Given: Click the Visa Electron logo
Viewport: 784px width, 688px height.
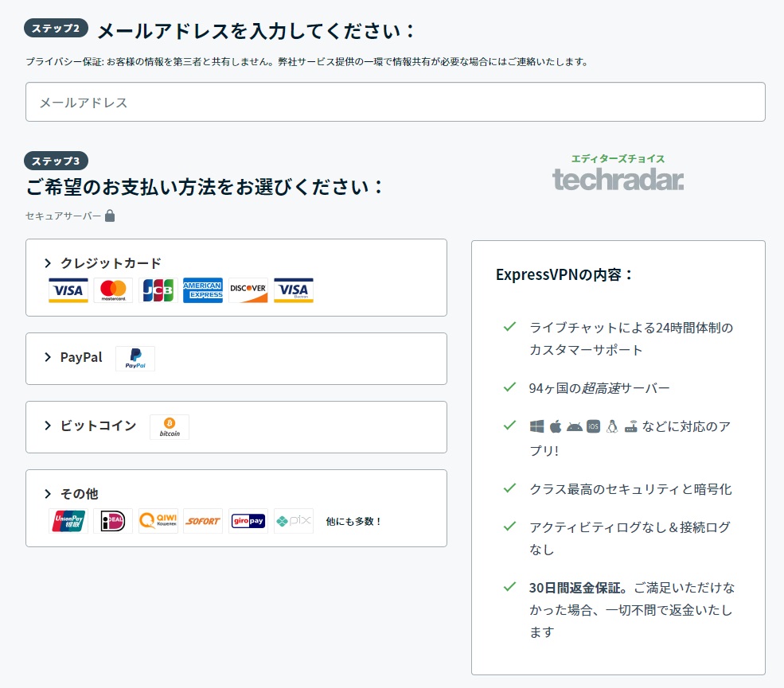Looking at the screenshot, I should (x=294, y=290).
